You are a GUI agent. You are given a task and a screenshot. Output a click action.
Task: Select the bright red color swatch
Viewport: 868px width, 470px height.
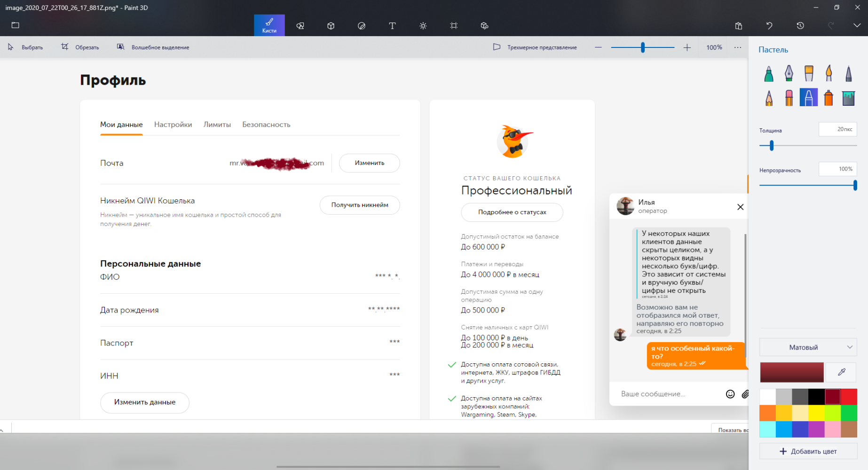click(x=849, y=397)
